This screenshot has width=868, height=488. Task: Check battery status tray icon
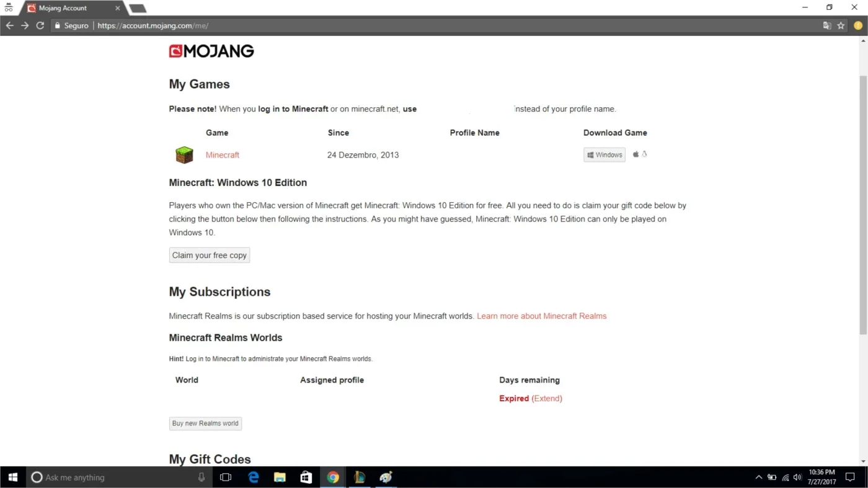click(x=772, y=477)
